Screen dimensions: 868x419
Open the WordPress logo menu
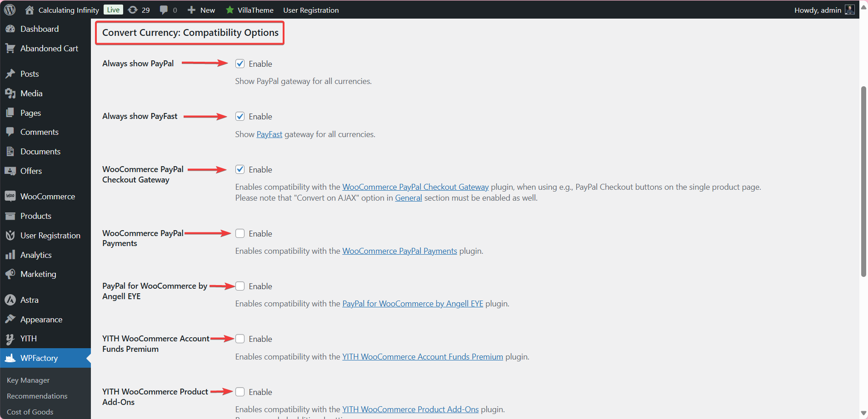click(x=10, y=10)
